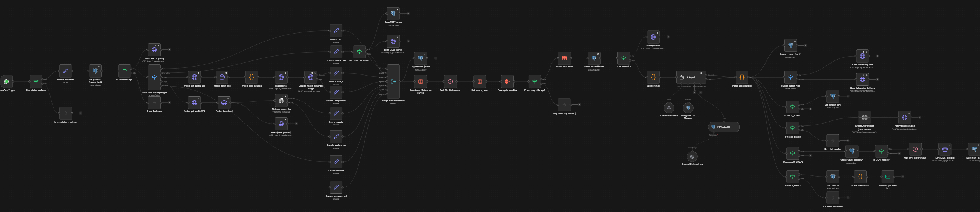Open the Skip (new msg arrived) node
This screenshot has width=980, height=212.
[x=564, y=105]
